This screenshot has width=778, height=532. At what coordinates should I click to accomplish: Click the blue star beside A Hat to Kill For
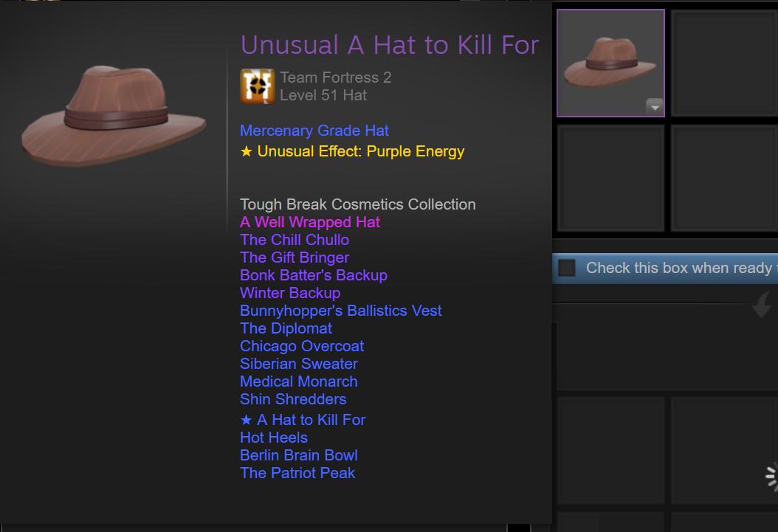coord(246,420)
